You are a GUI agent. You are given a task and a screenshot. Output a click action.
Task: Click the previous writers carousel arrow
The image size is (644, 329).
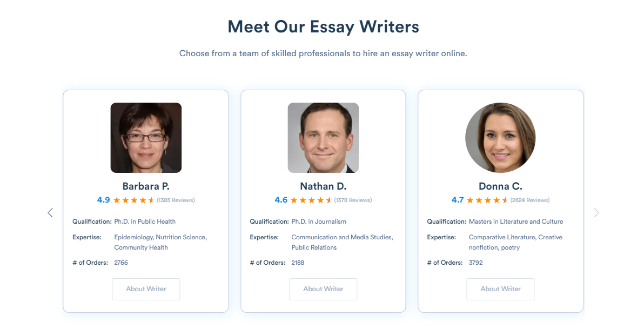[x=50, y=213]
